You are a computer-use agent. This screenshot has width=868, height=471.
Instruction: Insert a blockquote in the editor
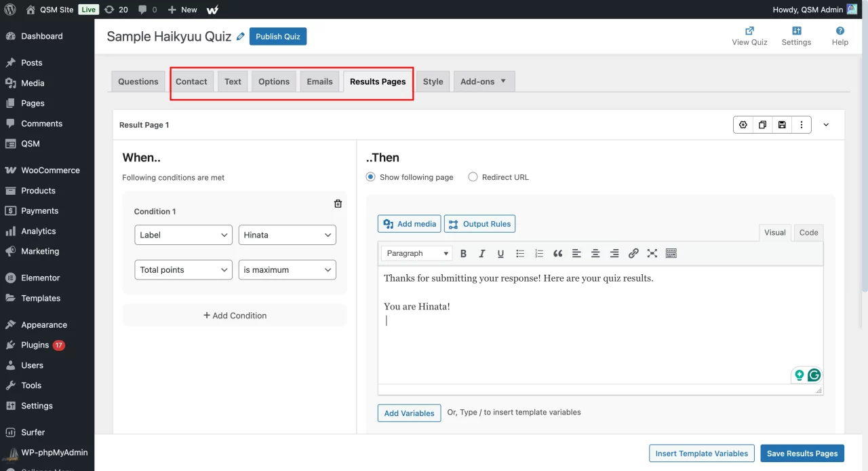pyautogui.click(x=557, y=254)
